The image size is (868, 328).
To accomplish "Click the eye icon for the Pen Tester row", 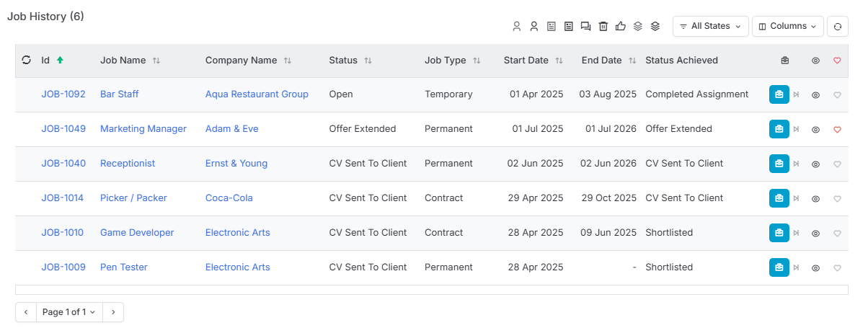I will (x=815, y=268).
